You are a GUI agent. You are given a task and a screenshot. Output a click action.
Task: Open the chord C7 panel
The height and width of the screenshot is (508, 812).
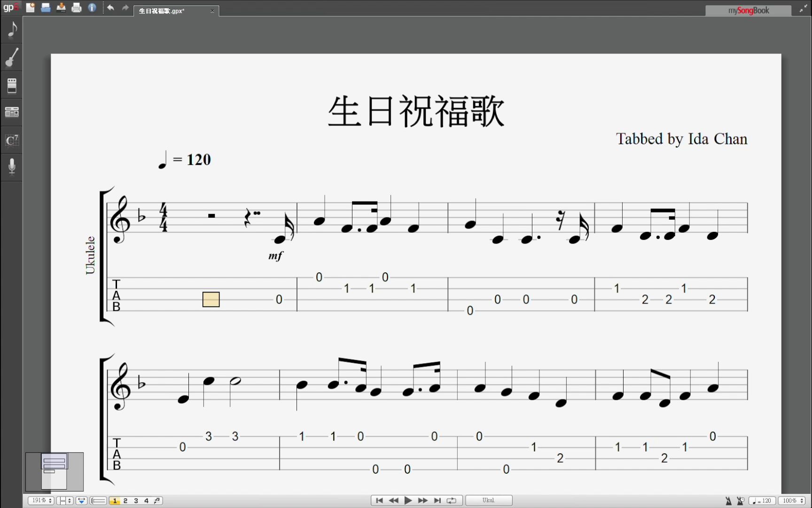click(x=12, y=140)
